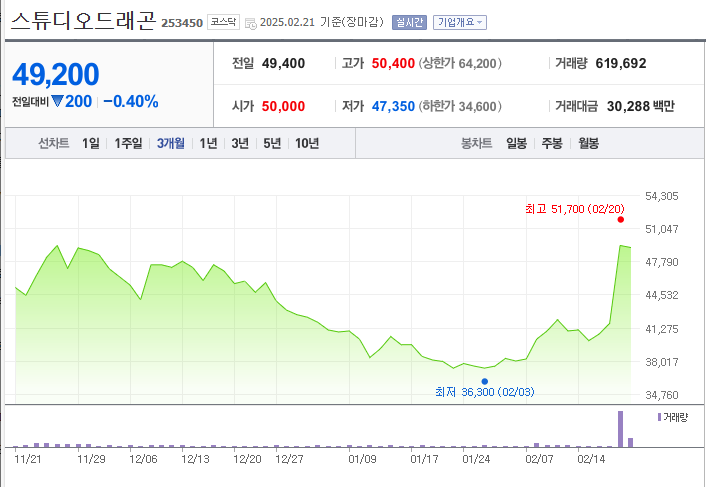
Task: Click the 최저 36,300 (02/03) label
Action: (x=485, y=392)
